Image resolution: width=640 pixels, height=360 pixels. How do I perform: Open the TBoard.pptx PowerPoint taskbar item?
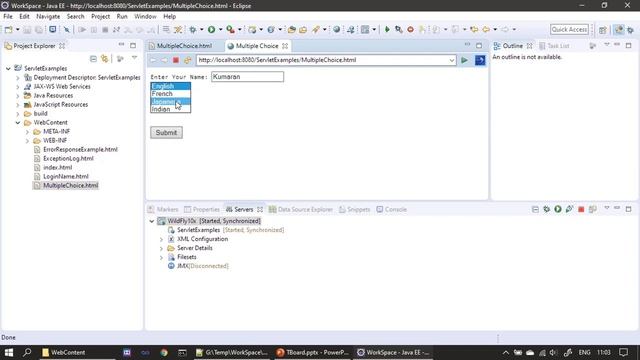coord(312,352)
